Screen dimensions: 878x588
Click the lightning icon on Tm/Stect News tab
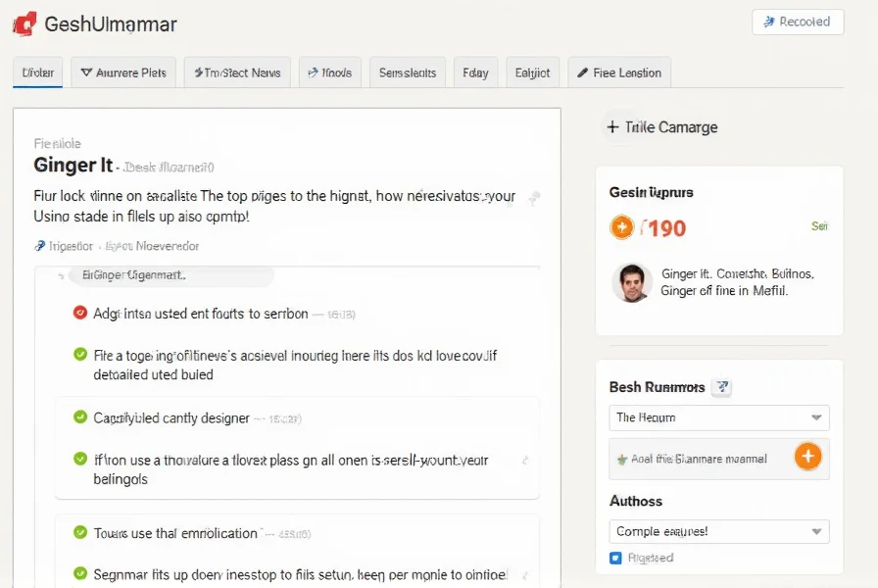coord(201,72)
